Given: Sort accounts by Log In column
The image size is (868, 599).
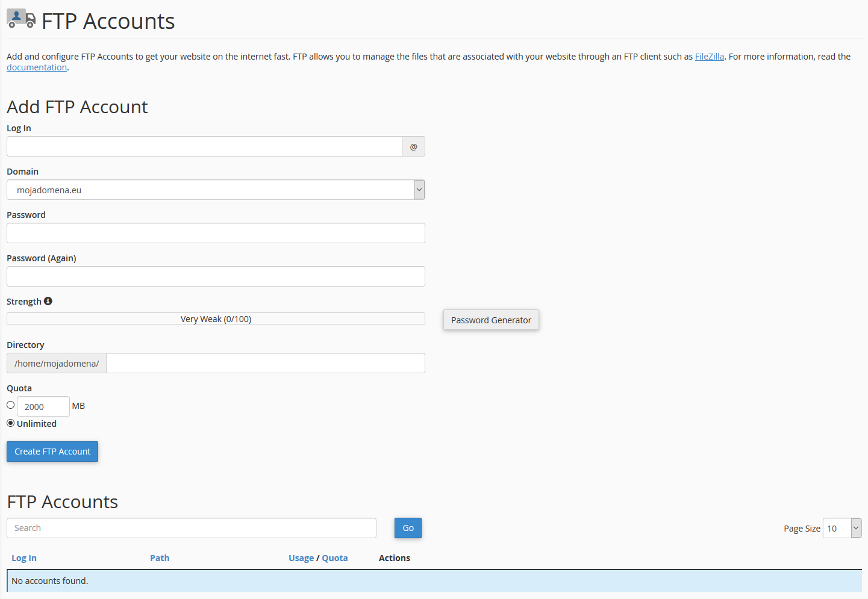Looking at the screenshot, I should (x=24, y=558).
